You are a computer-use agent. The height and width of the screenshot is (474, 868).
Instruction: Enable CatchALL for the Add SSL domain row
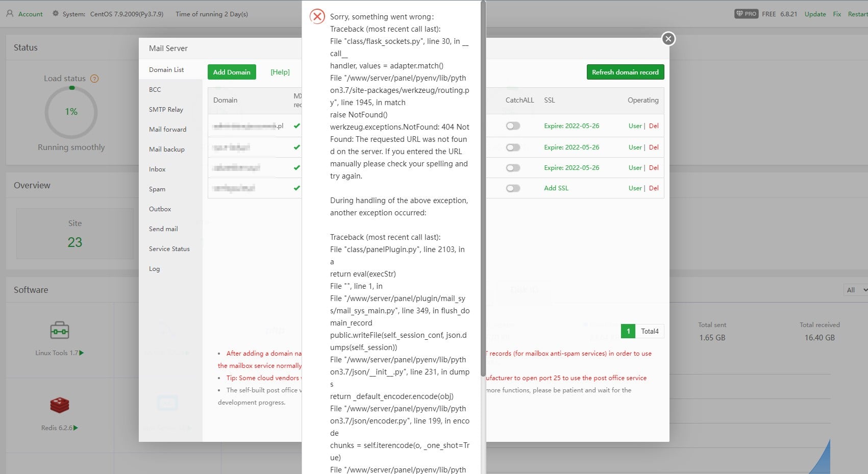coord(513,188)
